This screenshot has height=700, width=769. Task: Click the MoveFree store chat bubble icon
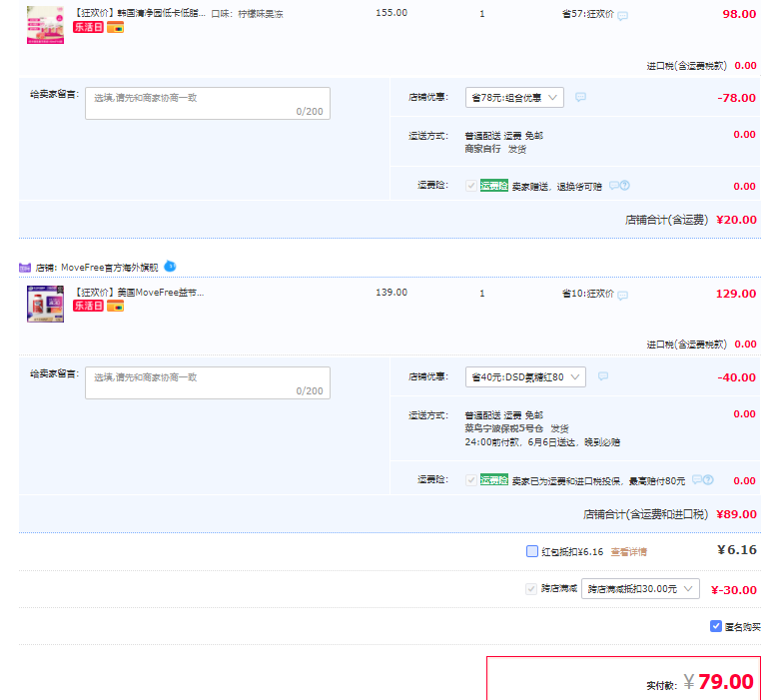point(170,267)
